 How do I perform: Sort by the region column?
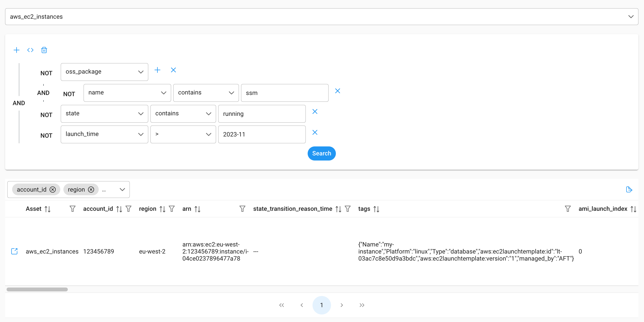[x=163, y=209]
